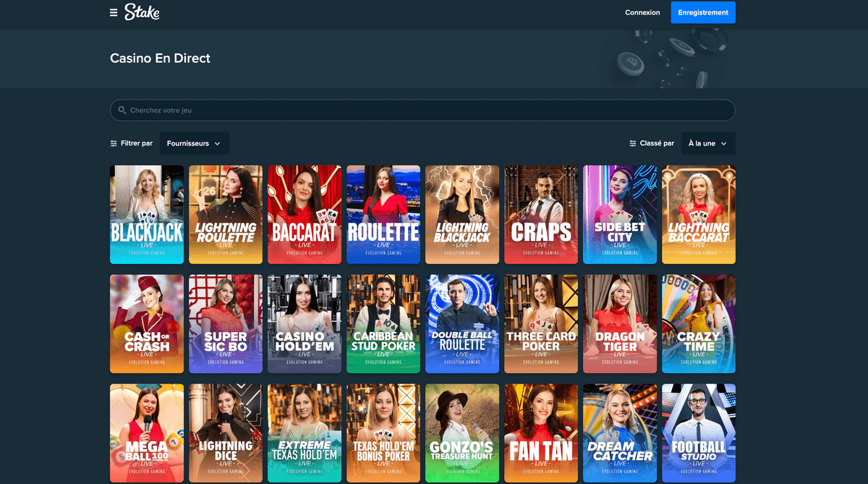Open the Blackjack Live game

click(x=147, y=215)
